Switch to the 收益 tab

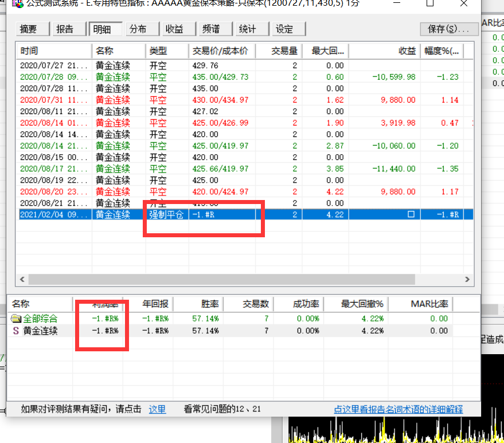pyautogui.click(x=179, y=29)
